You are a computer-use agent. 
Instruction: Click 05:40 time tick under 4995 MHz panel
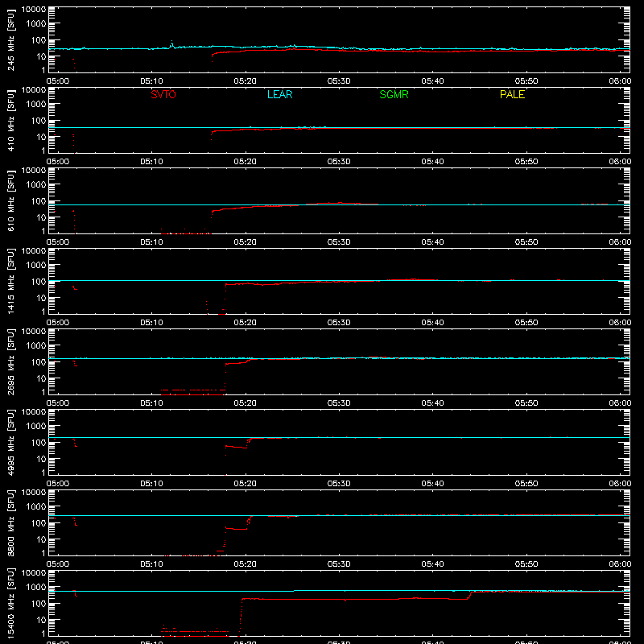click(x=432, y=484)
